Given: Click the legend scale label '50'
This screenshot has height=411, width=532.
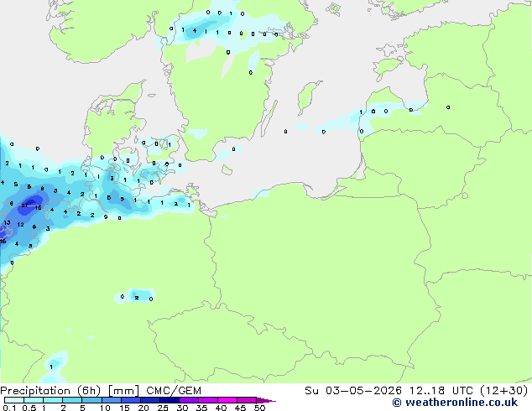Looking at the screenshot, I should pyautogui.click(x=259, y=408).
